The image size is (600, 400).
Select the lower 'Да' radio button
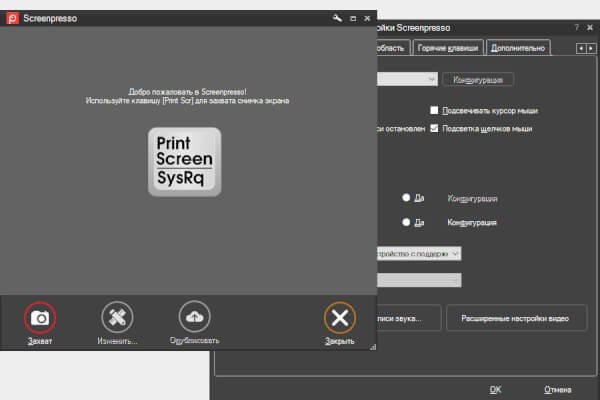click(406, 222)
